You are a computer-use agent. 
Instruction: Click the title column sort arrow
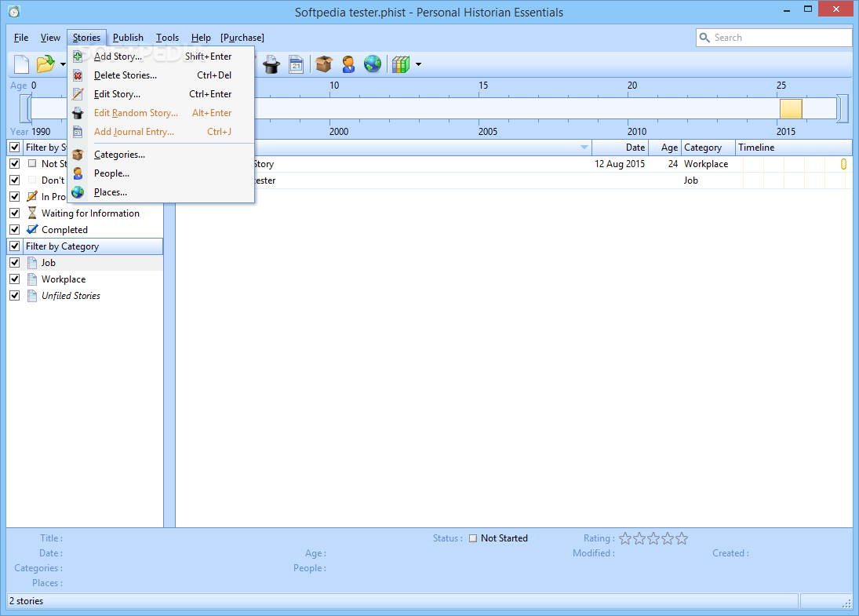(584, 147)
